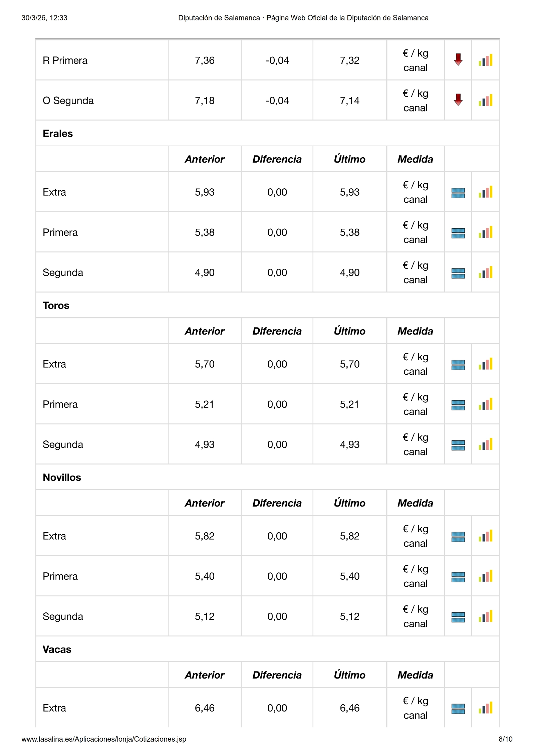Click the lasalina.es Cotizaciones URL in footer
Image resolution: width=534 pixels, height=756 pixels.
point(104,739)
